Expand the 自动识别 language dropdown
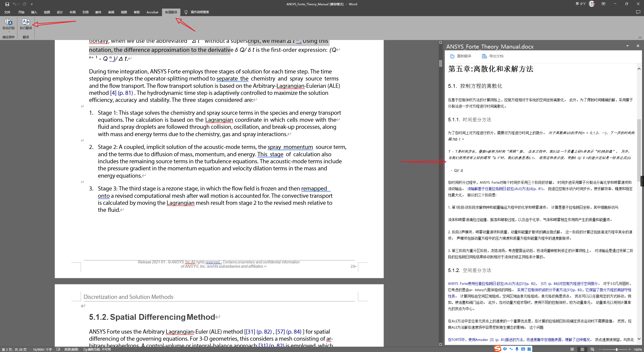The height and width of the screenshot is (352, 644). tap(9, 32)
